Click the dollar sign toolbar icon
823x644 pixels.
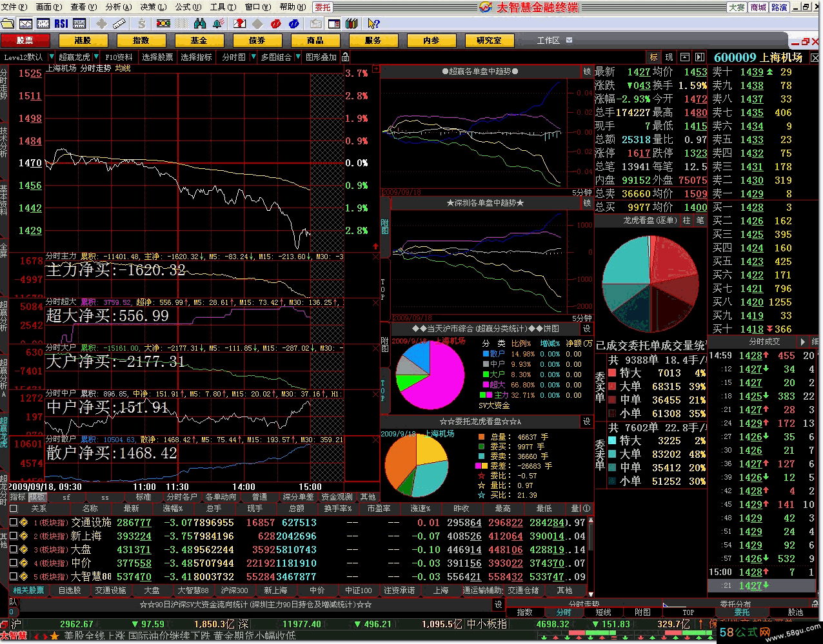tap(141, 24)
